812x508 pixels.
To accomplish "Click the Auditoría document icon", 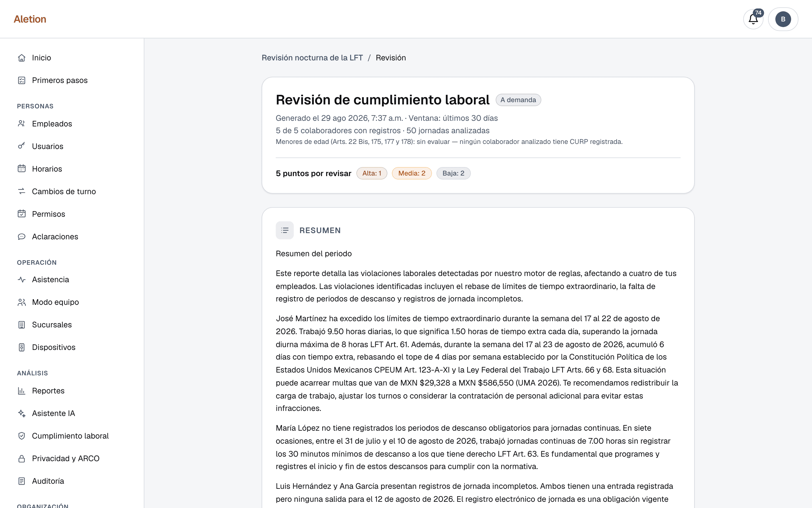I will coord(22,481).
